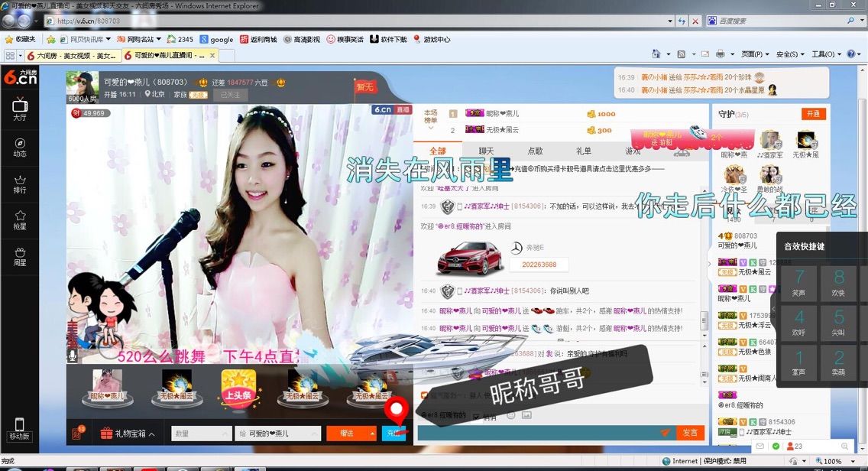
Task: Expand the 安全(S) menu
Action: coord(790,54)
